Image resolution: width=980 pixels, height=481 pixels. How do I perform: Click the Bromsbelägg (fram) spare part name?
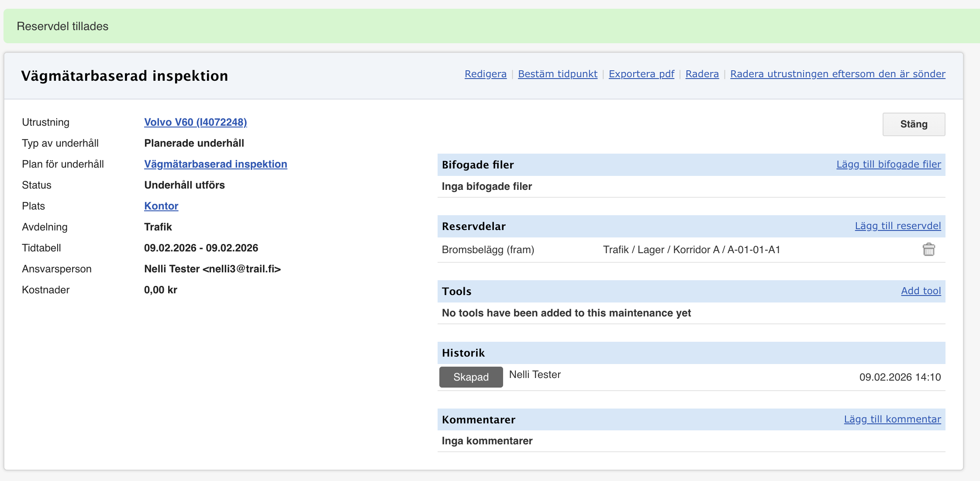pyautogui.click(x=488, y=250)
